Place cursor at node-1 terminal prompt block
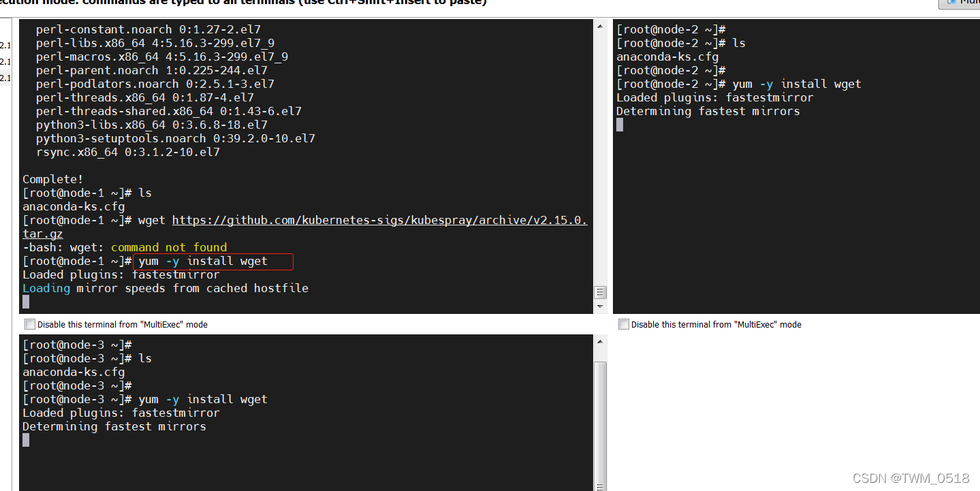 [26, 302]
